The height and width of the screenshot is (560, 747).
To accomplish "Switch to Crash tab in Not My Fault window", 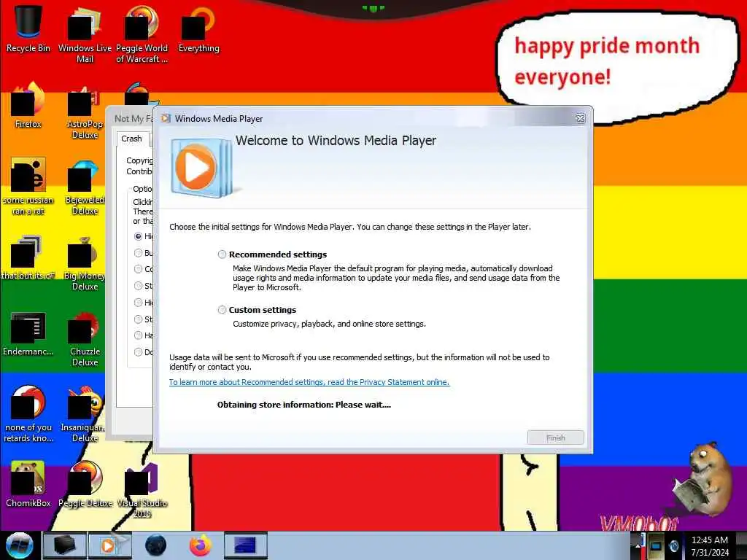I will pyautogui.click(x=131, y=139).
